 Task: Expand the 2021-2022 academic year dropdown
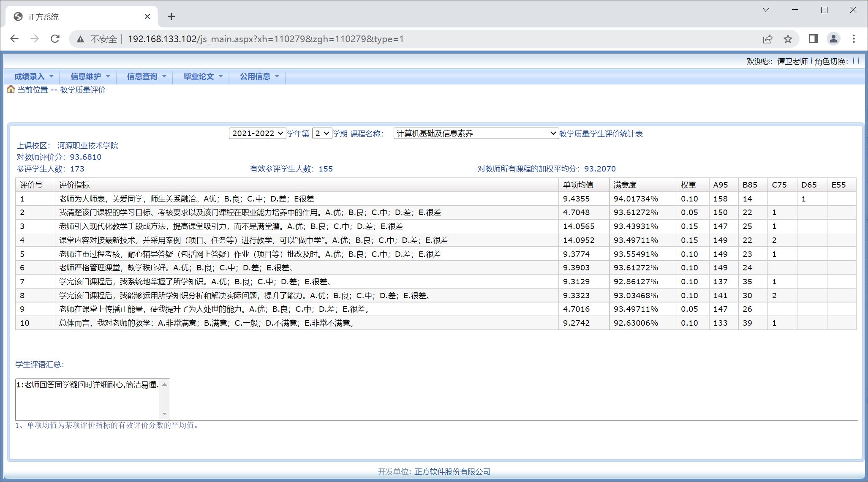coord(257,133)
